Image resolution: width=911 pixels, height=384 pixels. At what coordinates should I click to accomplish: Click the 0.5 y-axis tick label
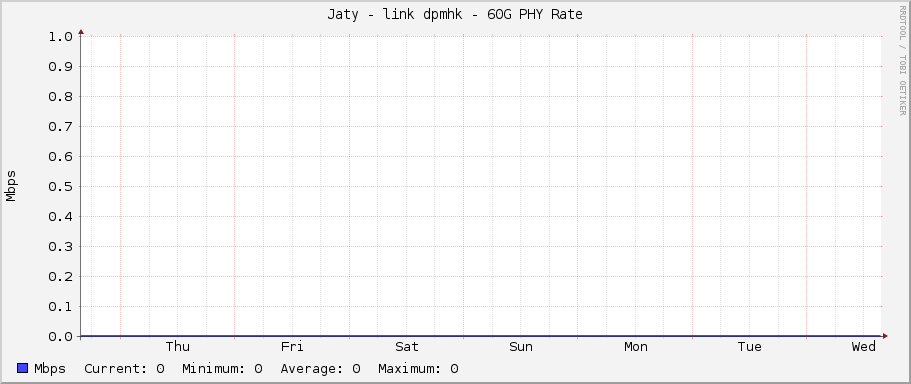[61, 186]
